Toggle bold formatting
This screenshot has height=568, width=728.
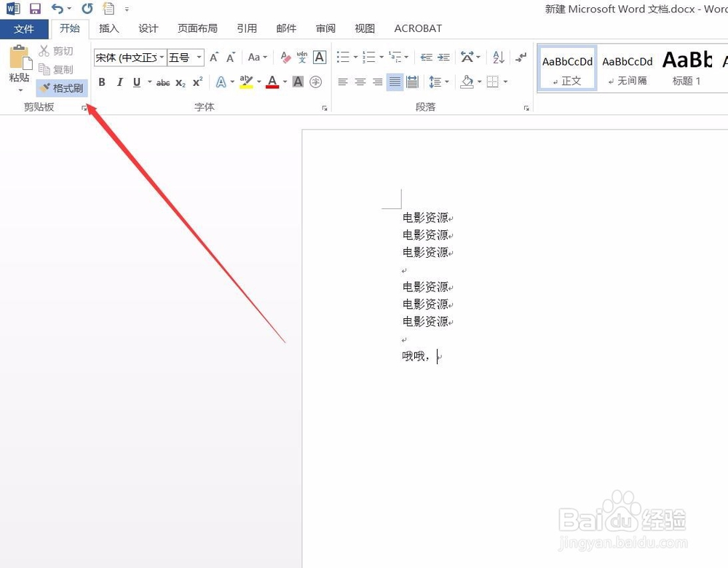[102, 82]
